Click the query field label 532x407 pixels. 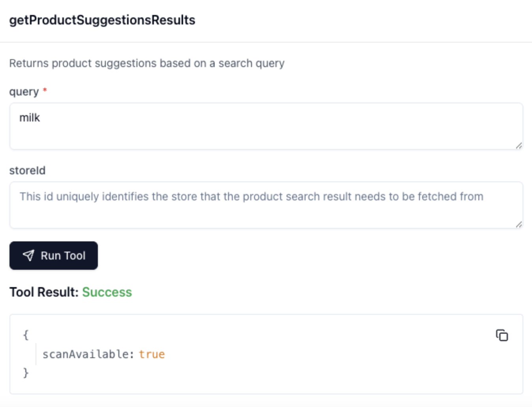[x=24, y=91]
